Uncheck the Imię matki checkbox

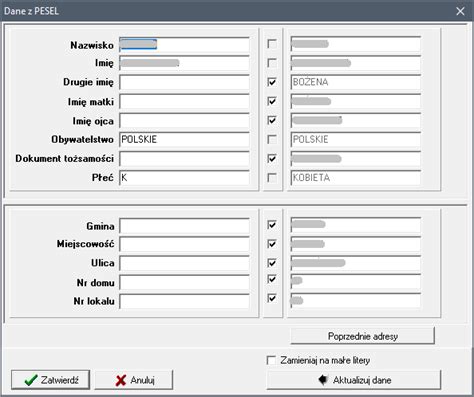point(272,101)
